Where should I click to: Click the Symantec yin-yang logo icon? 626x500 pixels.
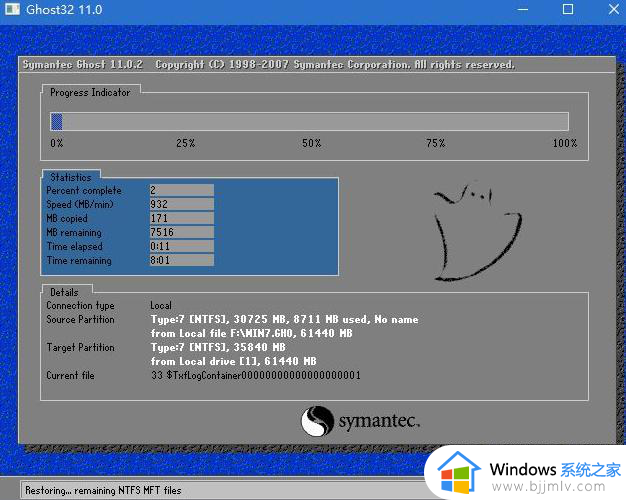click(x=317, y=421)
